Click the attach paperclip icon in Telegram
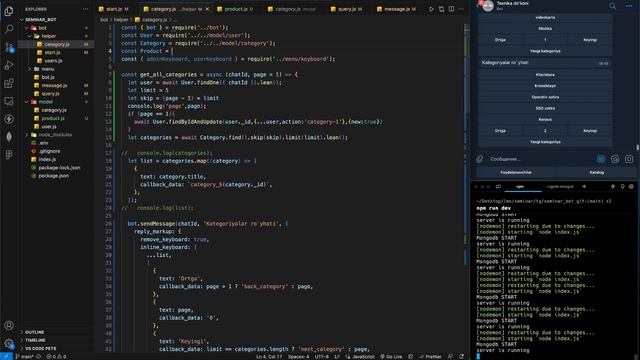The height and width of the screenshot is (360, 640). pos(480,159)
